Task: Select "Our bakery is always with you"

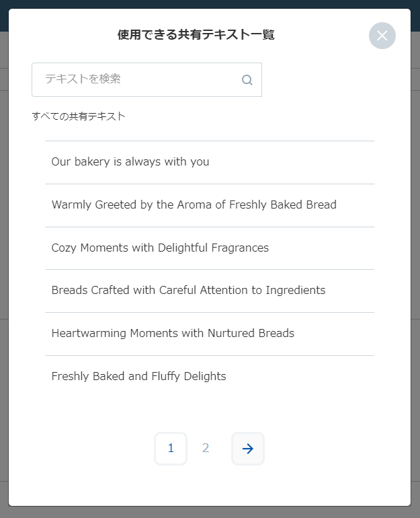Action: pyautogui.click(x=130, y=162)
